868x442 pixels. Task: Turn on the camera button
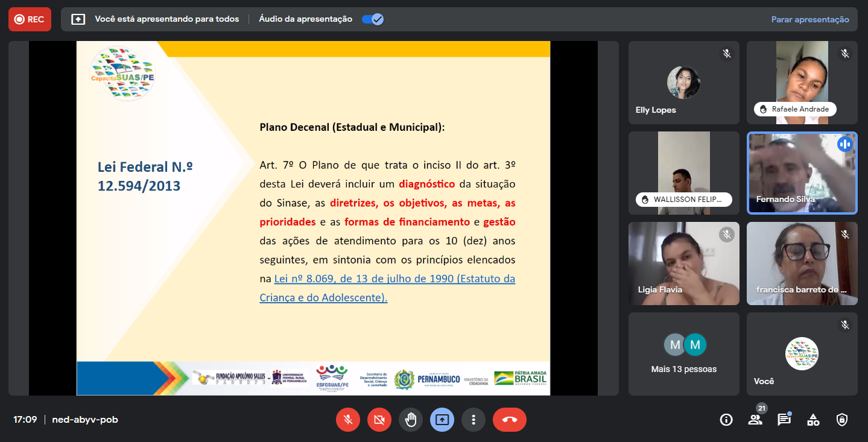coord(379,420)
